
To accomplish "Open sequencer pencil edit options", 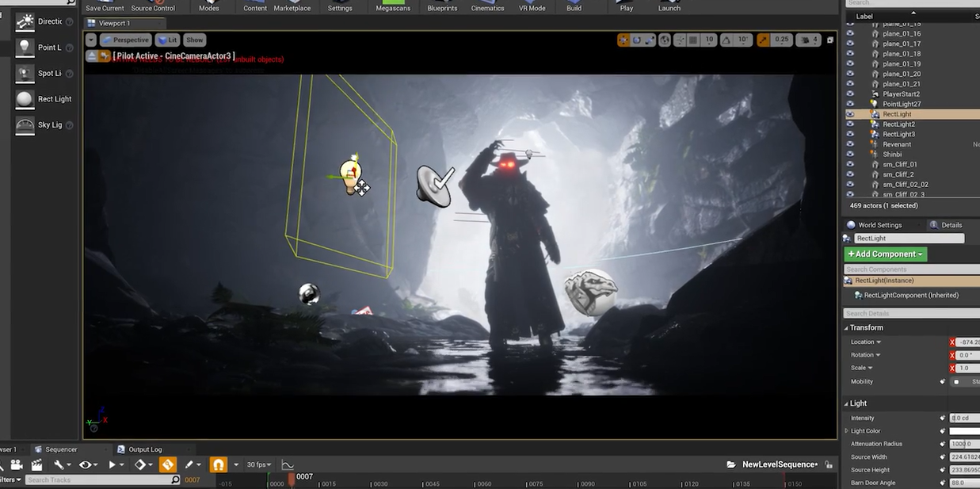I will point(193,464).
